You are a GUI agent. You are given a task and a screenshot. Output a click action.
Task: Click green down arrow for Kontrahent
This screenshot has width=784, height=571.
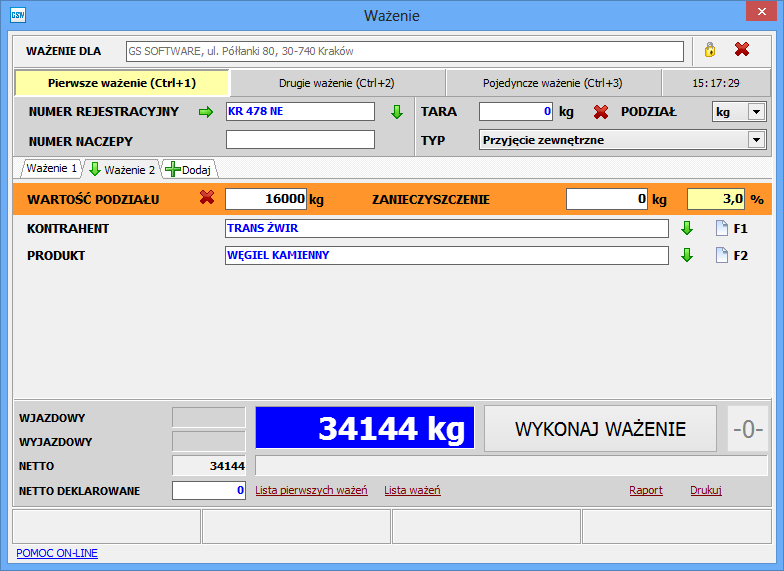pyautogui.click(x=687, y=228)
